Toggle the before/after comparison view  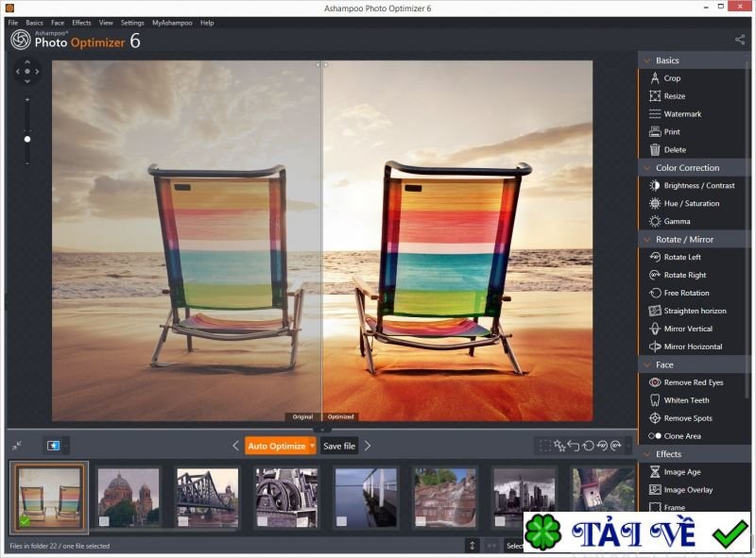click(x=53, y=445)
